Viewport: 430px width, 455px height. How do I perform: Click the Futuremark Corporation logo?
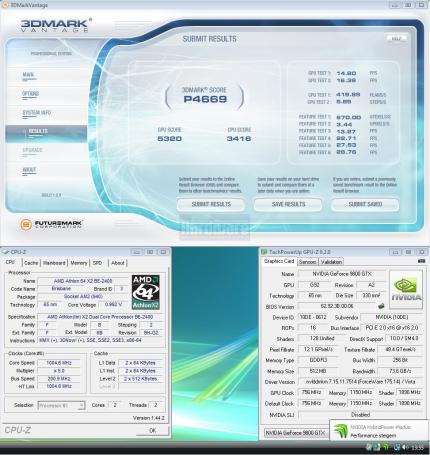click(51, 224)
